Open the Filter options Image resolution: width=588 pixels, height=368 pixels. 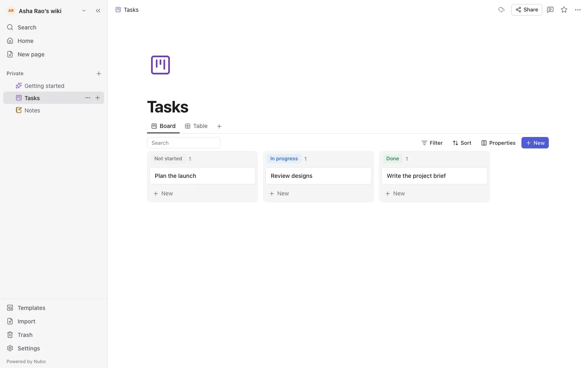[x=432, y=143]
